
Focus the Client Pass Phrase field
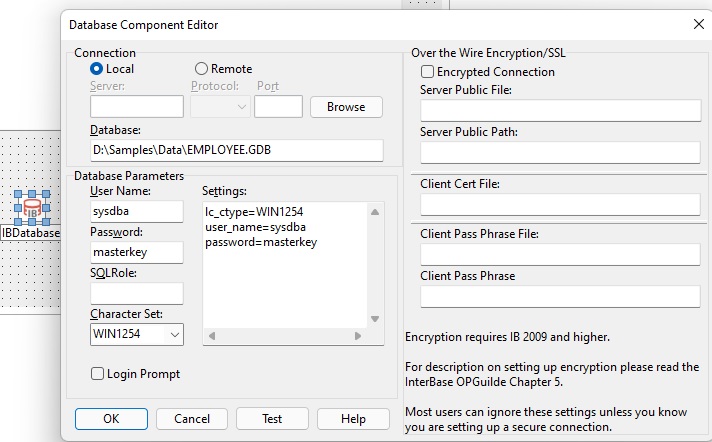pos(560,296)
